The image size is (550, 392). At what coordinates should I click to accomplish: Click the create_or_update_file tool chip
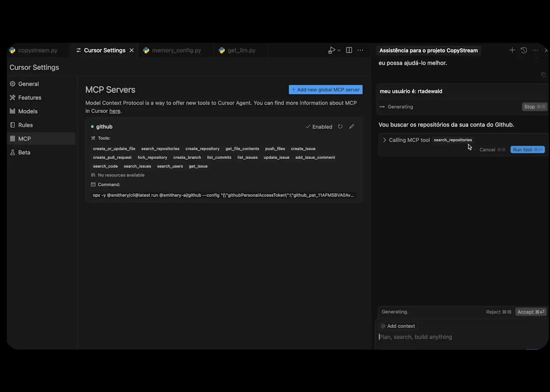pos(114,149)
